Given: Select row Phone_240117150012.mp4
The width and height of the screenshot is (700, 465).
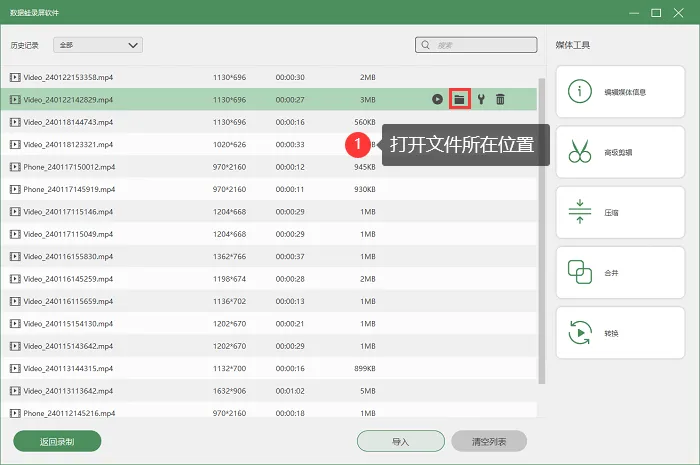Looking at the screenshot, I should coord(269,167).
